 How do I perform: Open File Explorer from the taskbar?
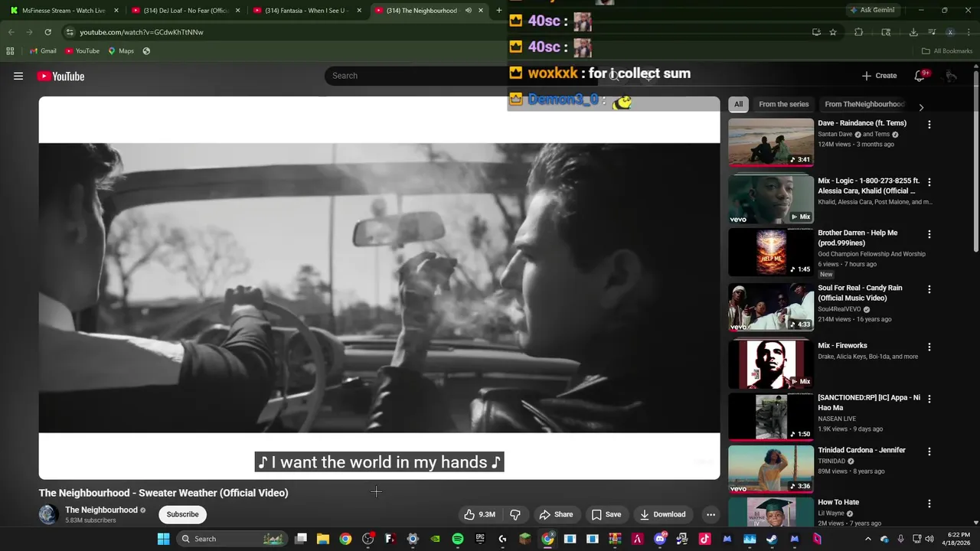323,539
